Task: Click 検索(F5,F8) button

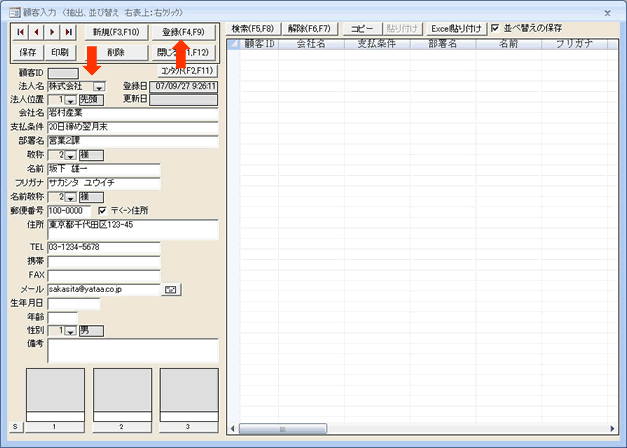Action: pos(253,29)
